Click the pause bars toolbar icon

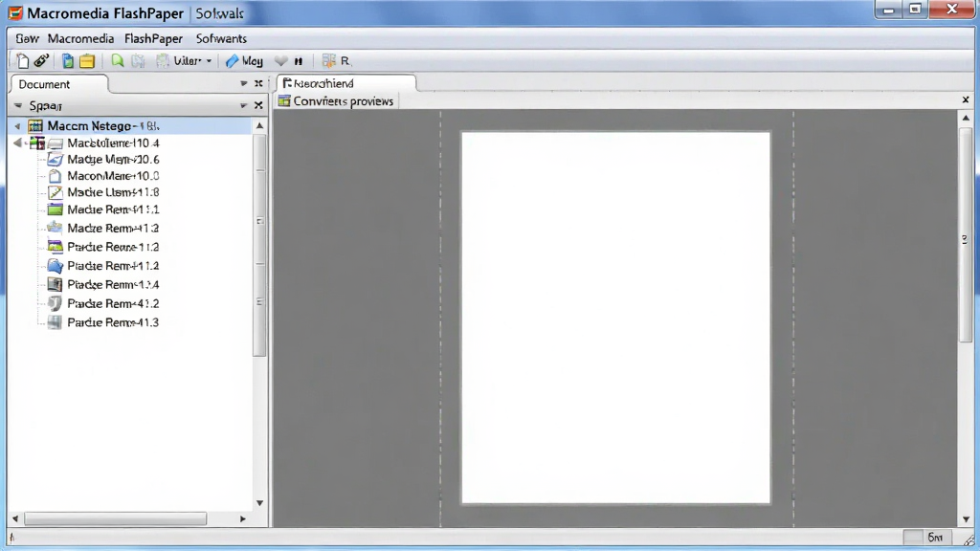(299, 61)
